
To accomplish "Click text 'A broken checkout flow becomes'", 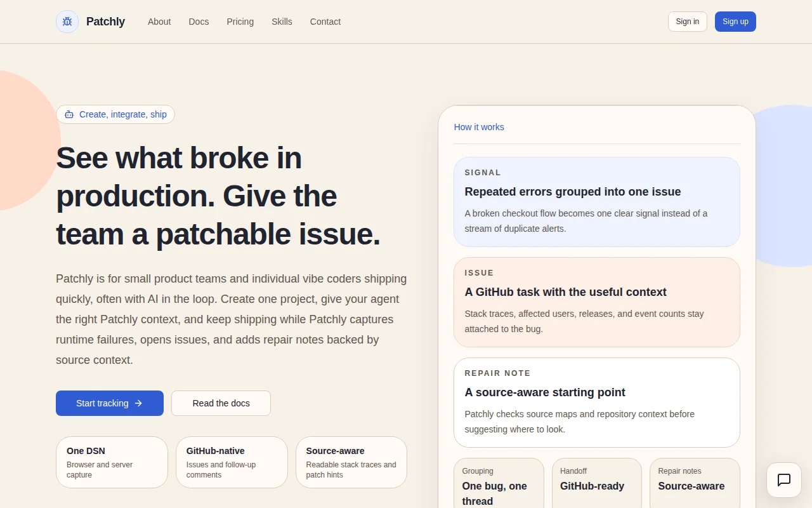I will 586,221.
